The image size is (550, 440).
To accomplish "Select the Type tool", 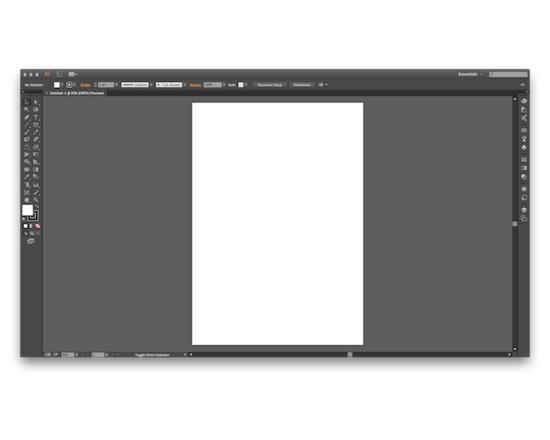I will click(x=36, y=117).
